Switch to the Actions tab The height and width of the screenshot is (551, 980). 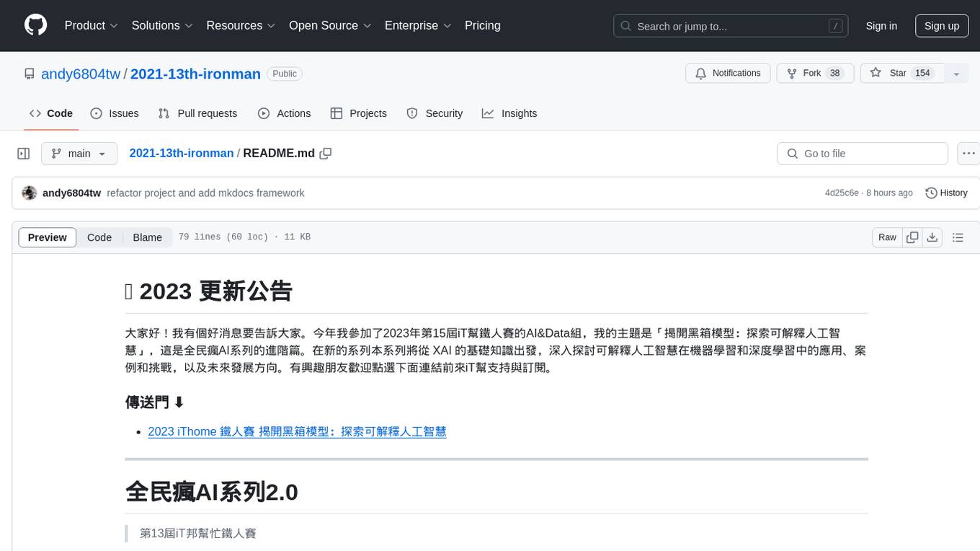(285, 113)
